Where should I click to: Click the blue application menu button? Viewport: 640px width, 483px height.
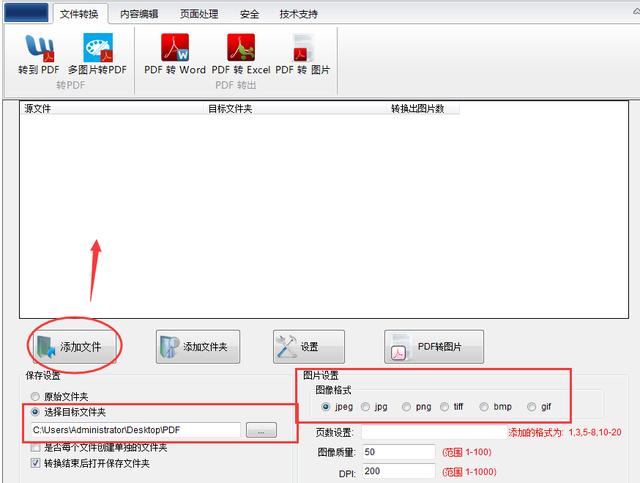(x=27, y=12)
